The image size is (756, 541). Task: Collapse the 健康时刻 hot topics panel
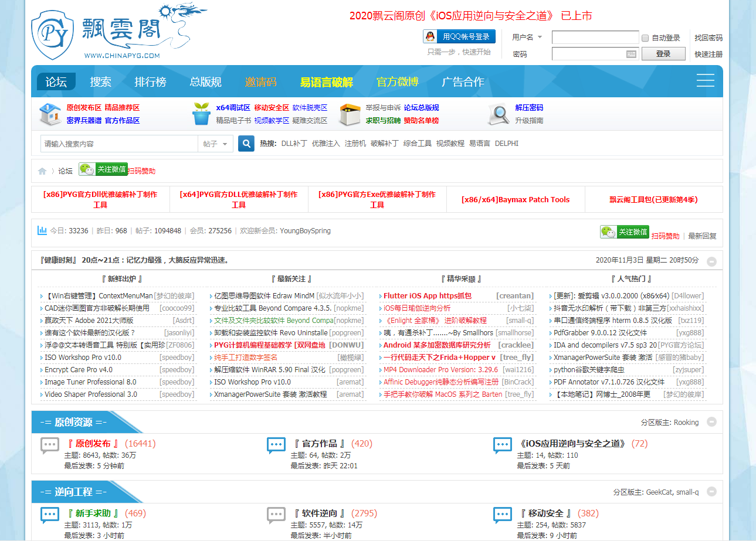click(711, 261)
